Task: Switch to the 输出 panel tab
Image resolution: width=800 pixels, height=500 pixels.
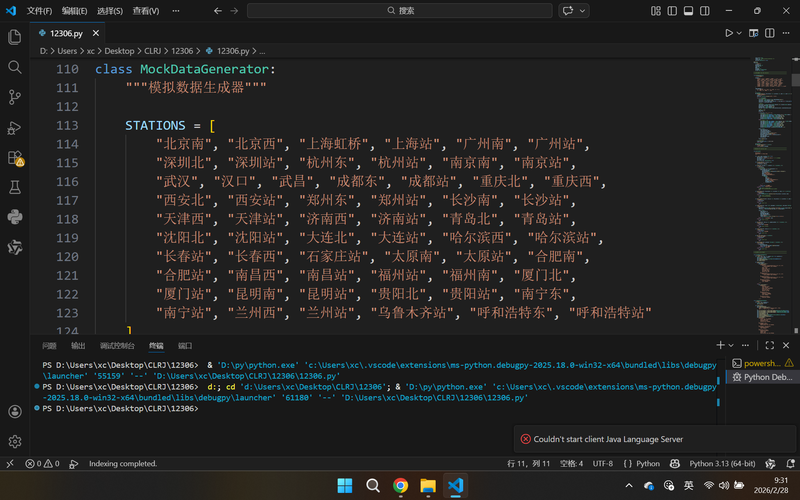Action: click(78, 345)
